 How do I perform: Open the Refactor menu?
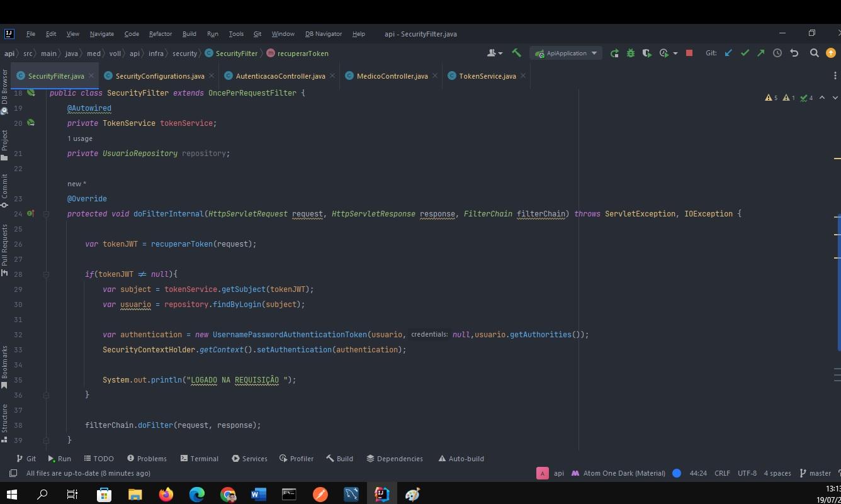click(161, 34)
